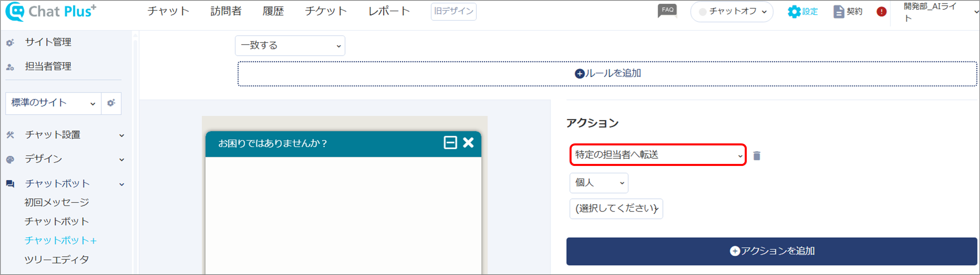Click the red alert notification icon
The image size is (980, 275).
[x=881, y=12]
